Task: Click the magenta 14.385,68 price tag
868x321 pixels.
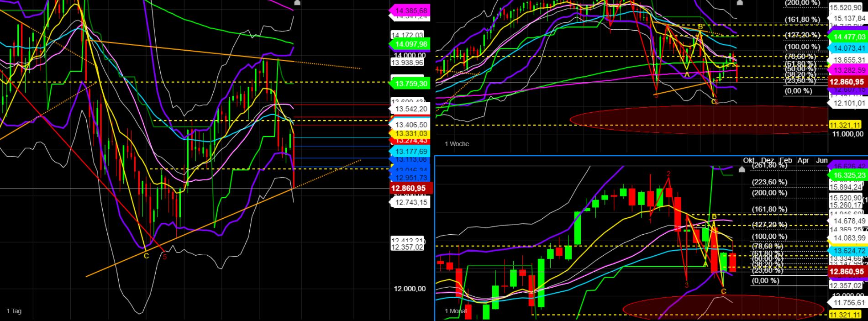Action: point(409,11)
